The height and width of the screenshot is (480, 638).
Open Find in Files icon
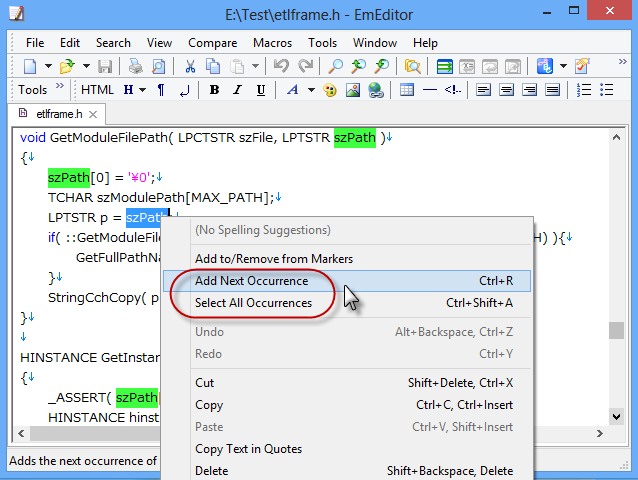tap(412, 66)
